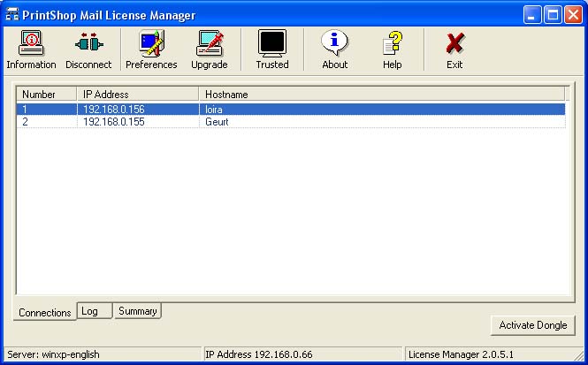Image resolution: width=588 pixels, height=365 pixels.
Task: Switch to the Connections tab
Action: click(45, 312)
